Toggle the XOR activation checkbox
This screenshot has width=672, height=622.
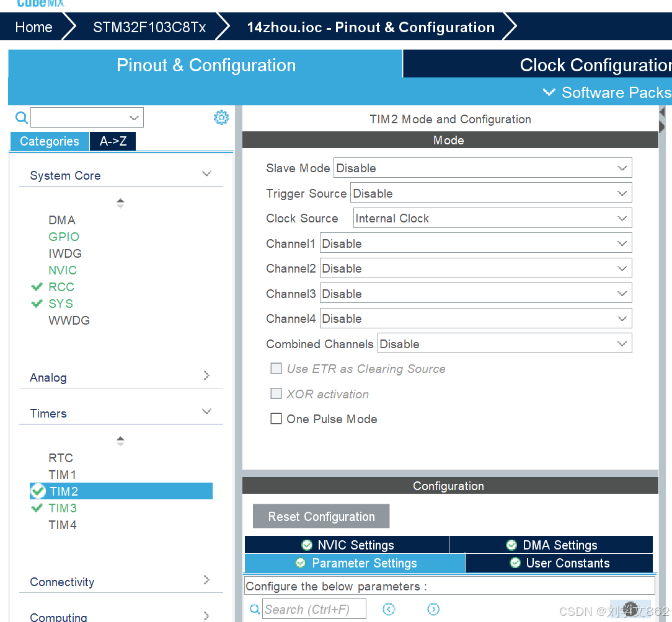276,393
